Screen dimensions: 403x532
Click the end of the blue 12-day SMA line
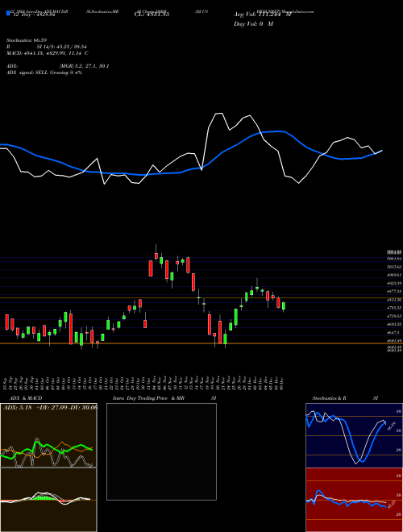(x=382, y=150)
